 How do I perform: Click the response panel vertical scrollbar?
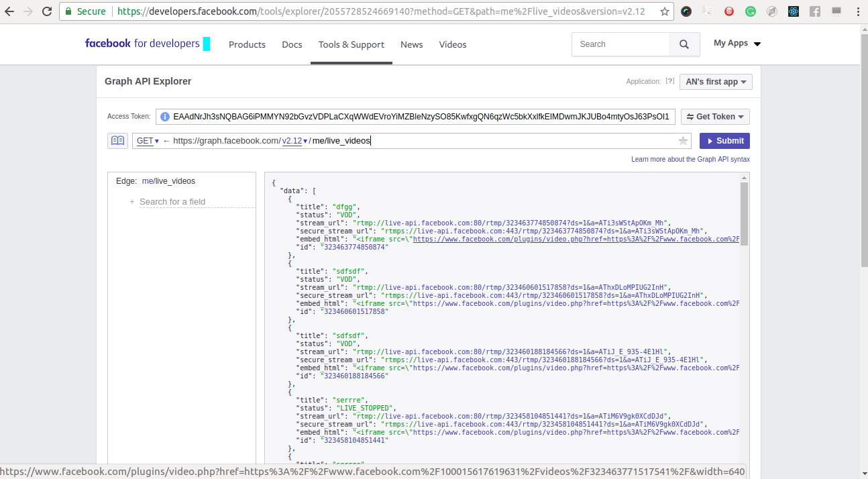coord(744,213)
